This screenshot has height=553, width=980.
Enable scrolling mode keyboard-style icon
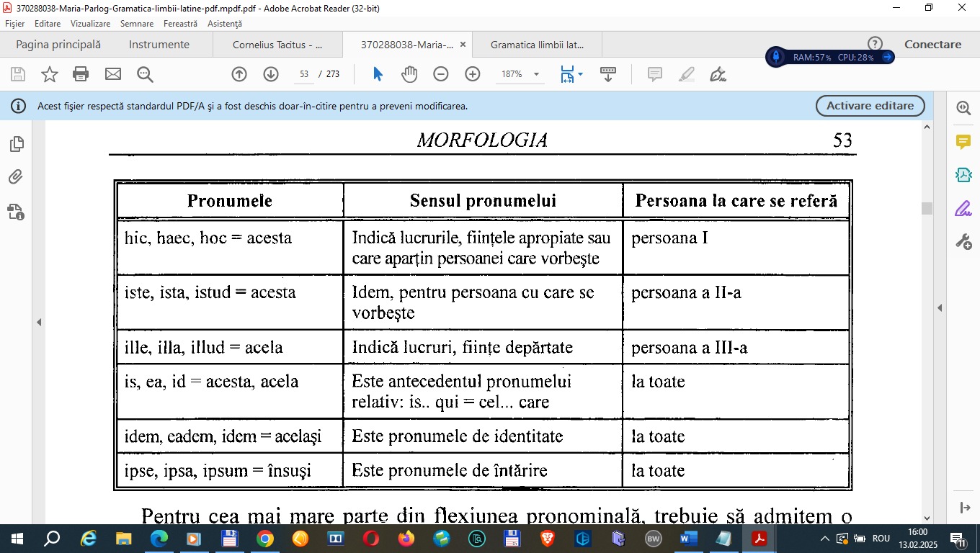(x=608, y=74)
